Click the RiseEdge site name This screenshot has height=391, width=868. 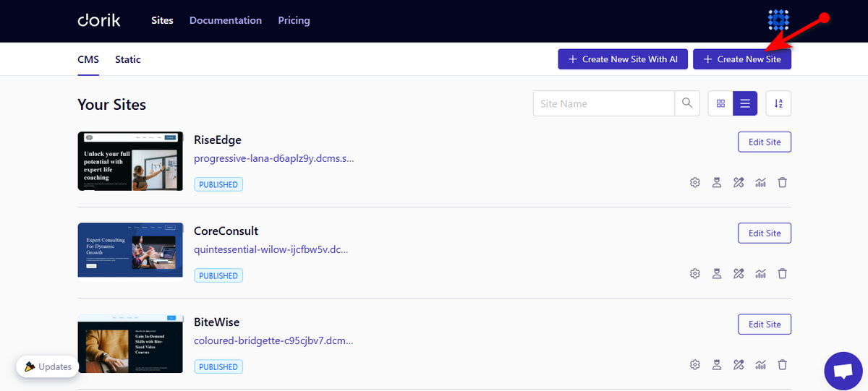click(x=218, y=139)
